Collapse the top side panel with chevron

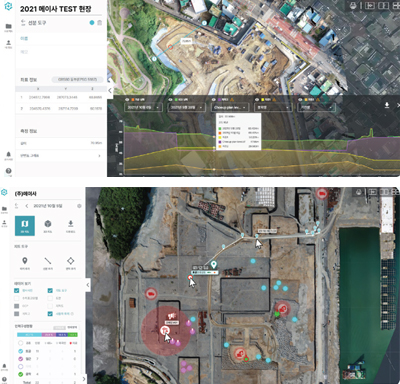pos(110,90)
